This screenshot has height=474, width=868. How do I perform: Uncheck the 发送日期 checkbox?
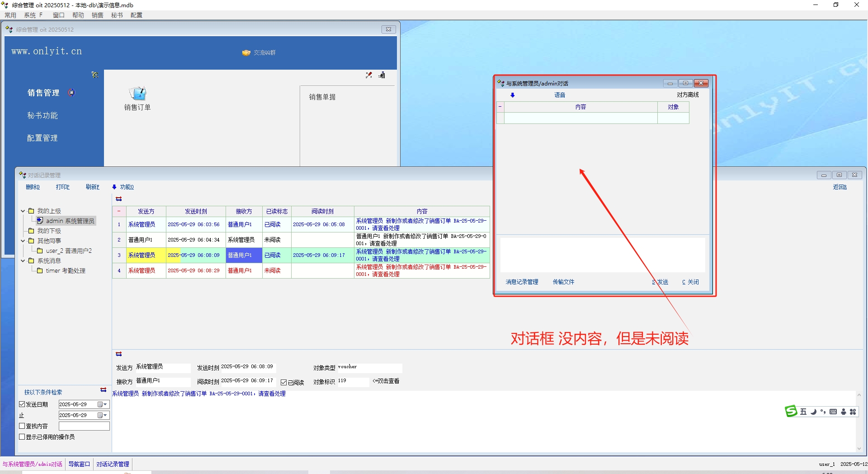[22, 404]
